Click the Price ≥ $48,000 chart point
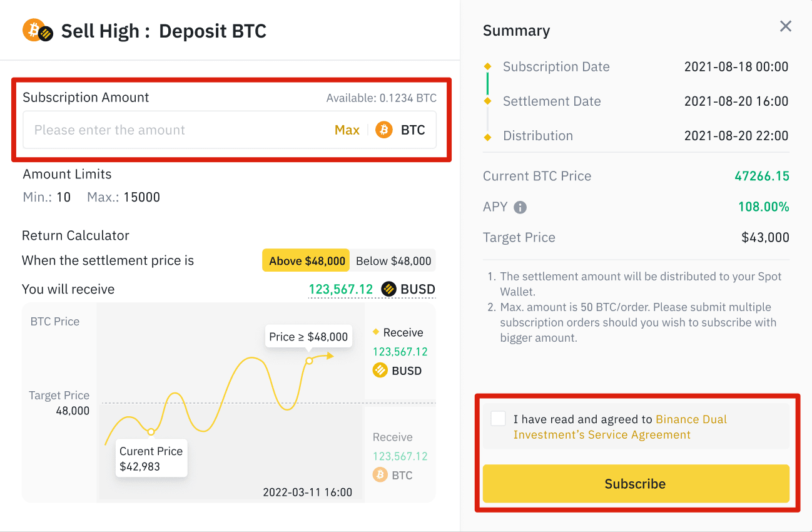The height and width of the screenshot is (532, 812). tap(309, 361)
